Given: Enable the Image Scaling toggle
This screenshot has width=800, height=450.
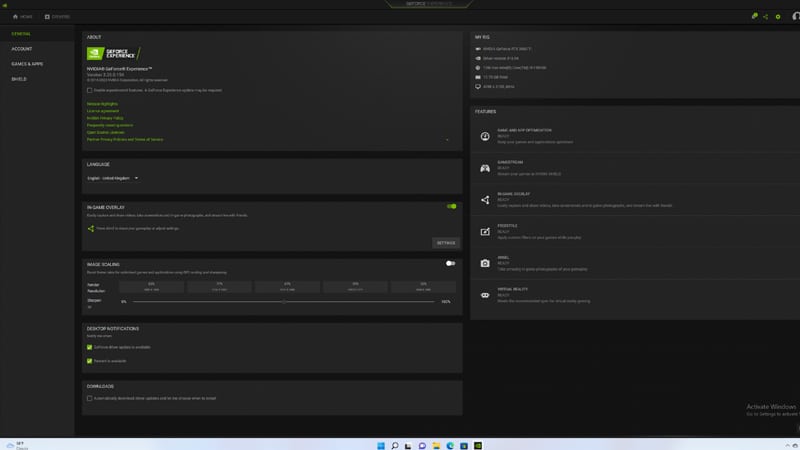Looking at the screenshot, I should coord(451,264).
